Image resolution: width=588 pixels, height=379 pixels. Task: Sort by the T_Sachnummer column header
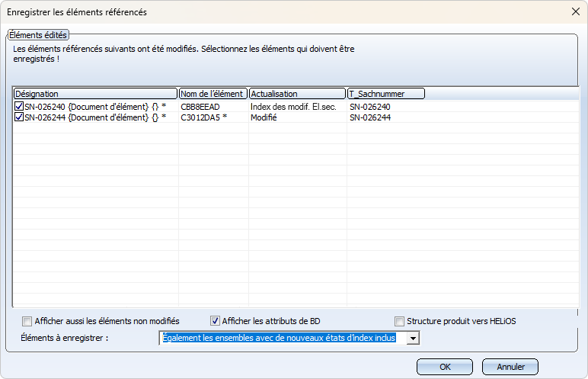pyautogui.click(x=386, y=94)
